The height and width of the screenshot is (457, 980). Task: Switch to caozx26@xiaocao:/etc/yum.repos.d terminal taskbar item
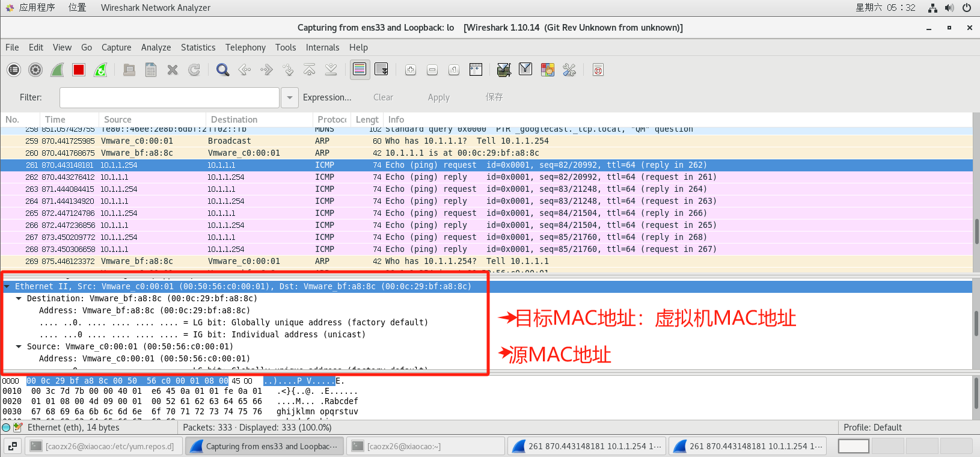click(103, 446)
